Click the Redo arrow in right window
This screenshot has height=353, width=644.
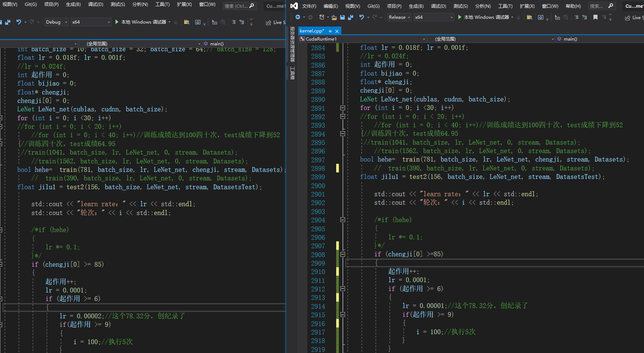(x=375, y=17)
